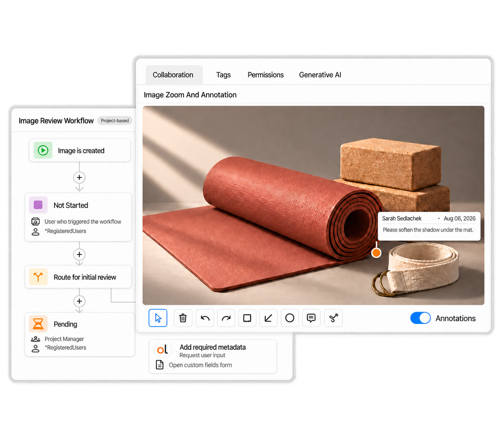
Task: Click '*RegisteredUsers' under Pending
Action: [x=65, y=348]
